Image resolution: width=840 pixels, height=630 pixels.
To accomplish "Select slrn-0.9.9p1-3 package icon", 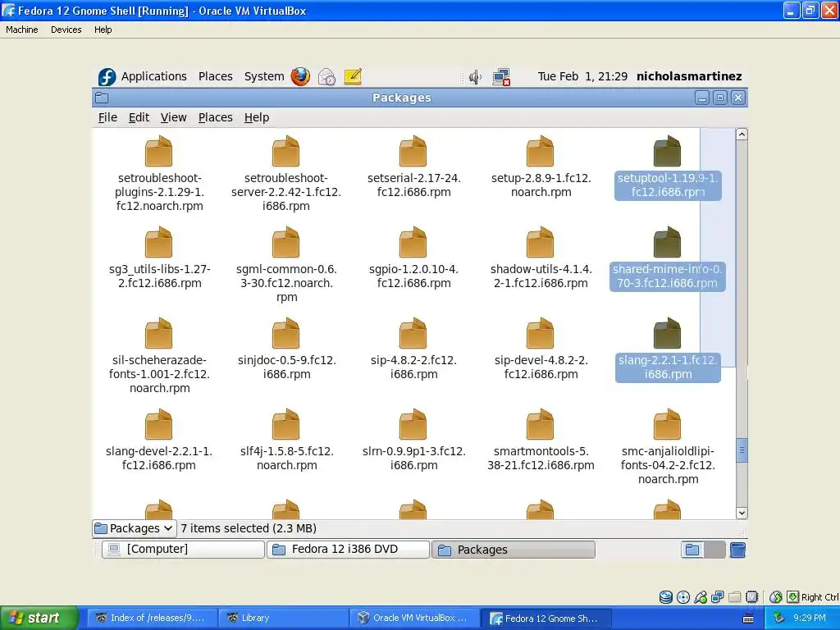I will pos(413,425).
